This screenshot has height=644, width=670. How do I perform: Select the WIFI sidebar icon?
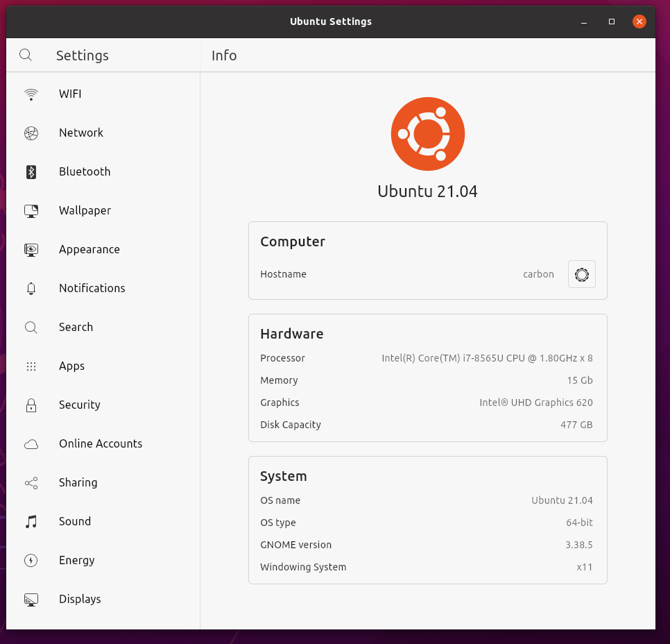pyautogui.click(x=31, y=94)
